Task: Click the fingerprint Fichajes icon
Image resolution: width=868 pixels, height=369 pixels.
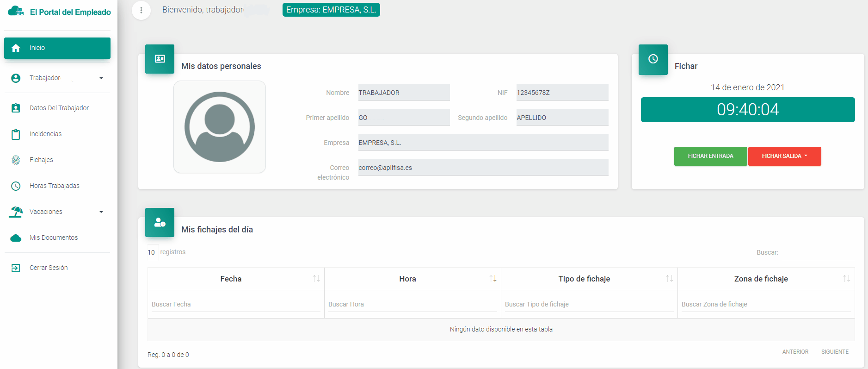Action: pyautogui.click(x=16, y=160)
